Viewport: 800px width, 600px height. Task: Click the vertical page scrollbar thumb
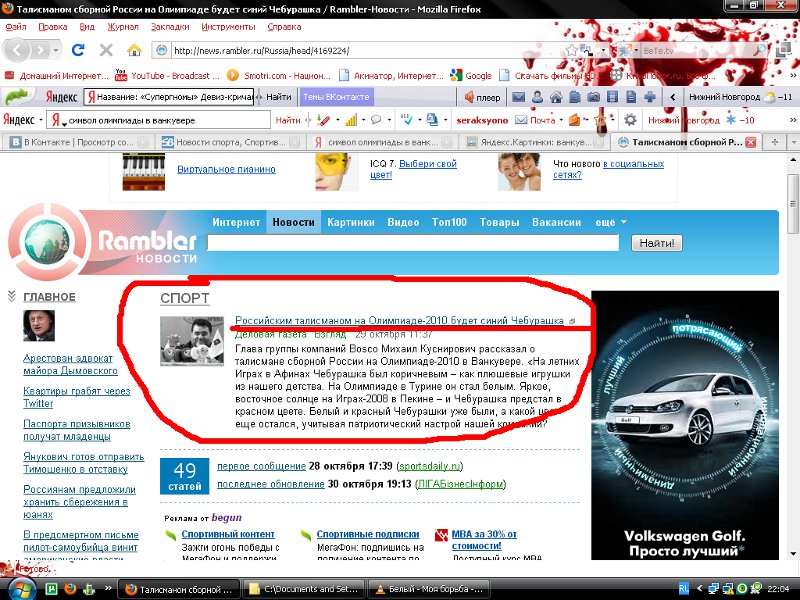point(792,204)
